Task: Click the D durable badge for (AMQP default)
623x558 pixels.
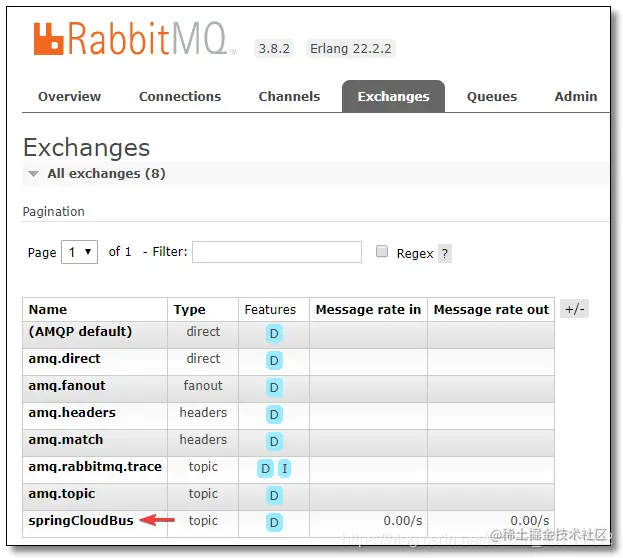Action: tap(274, 333)
